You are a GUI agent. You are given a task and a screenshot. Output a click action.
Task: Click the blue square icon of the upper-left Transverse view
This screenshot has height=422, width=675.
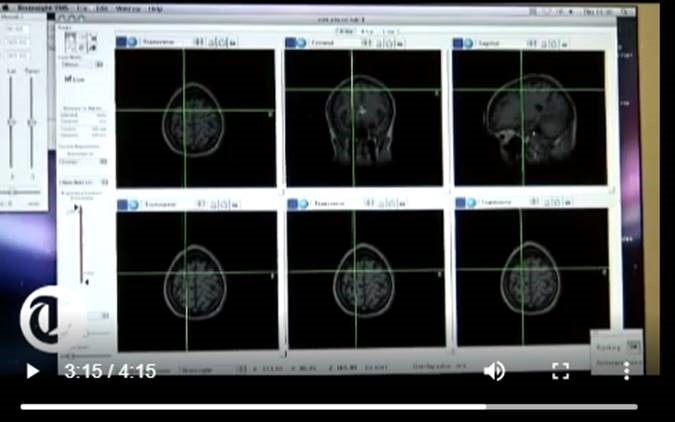pyautogui.click(x=121, y=41)
